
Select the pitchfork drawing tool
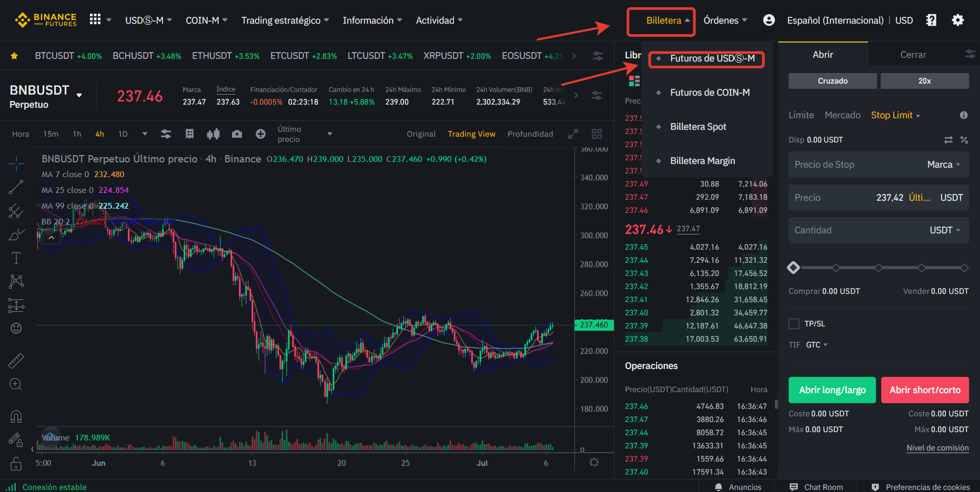point(16,211)
